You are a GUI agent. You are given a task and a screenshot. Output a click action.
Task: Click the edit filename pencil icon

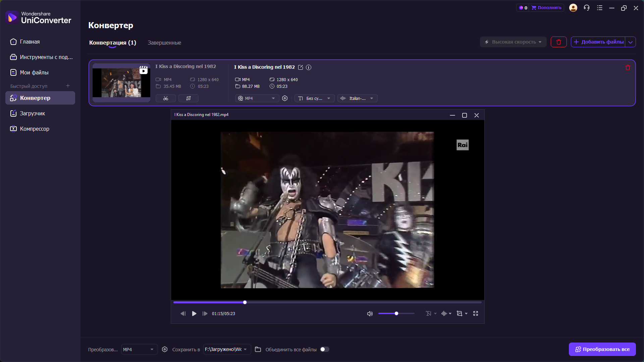(x=301, y=67)
